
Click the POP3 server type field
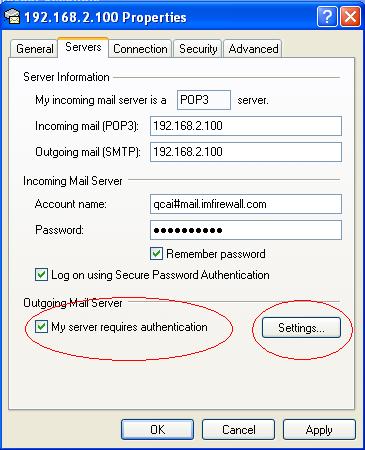(x=204, y=100)
